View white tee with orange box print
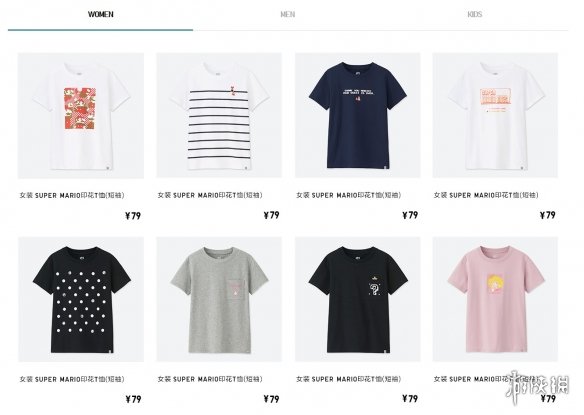The width and height of the screenshot is (584, 415). (x=495, y=115)
